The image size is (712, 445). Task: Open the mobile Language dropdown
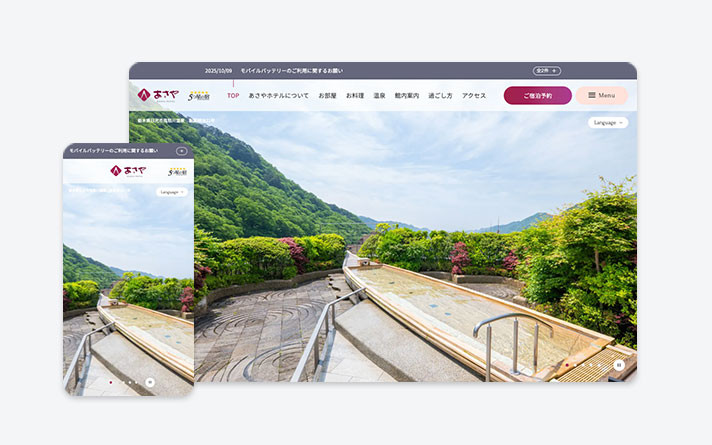[x=172, y=191]
